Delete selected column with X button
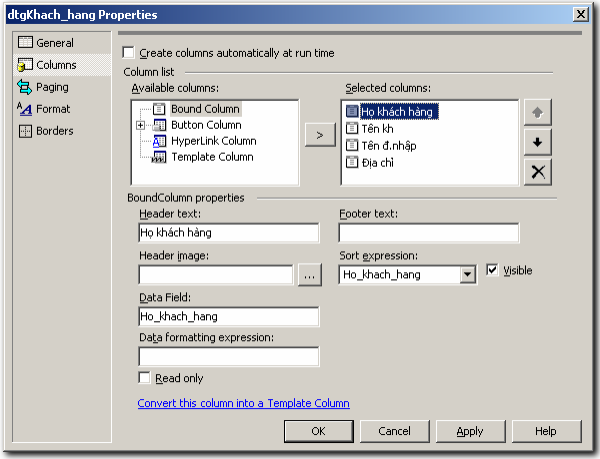Image resolution: width=600 pixels, height=459 pixels. click(x=537, y=171)
